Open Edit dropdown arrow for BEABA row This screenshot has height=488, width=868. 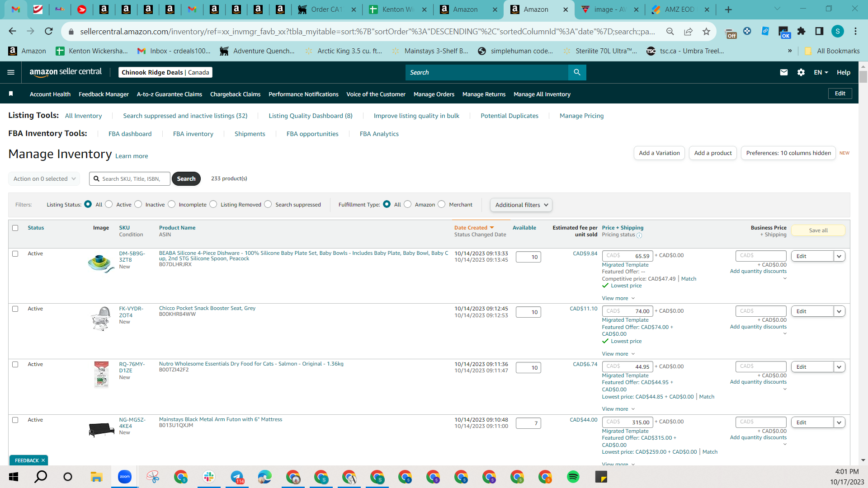click(840, 256)
